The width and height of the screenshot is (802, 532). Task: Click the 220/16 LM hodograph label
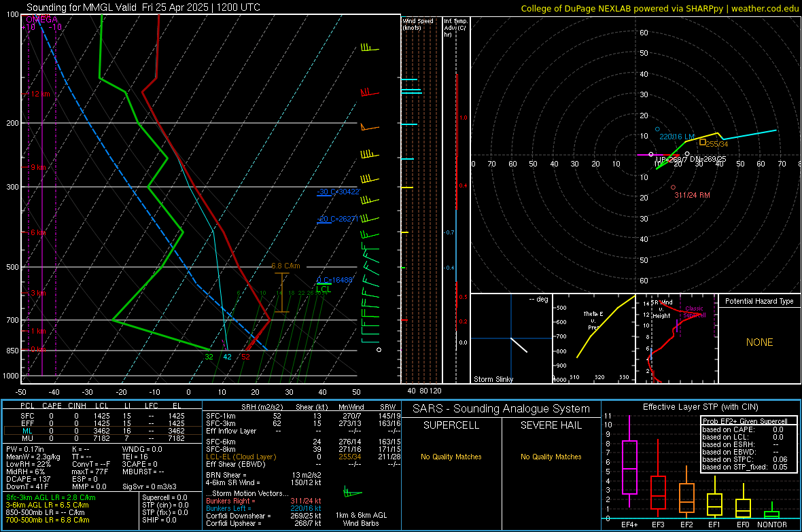click(x=677, y=137)
